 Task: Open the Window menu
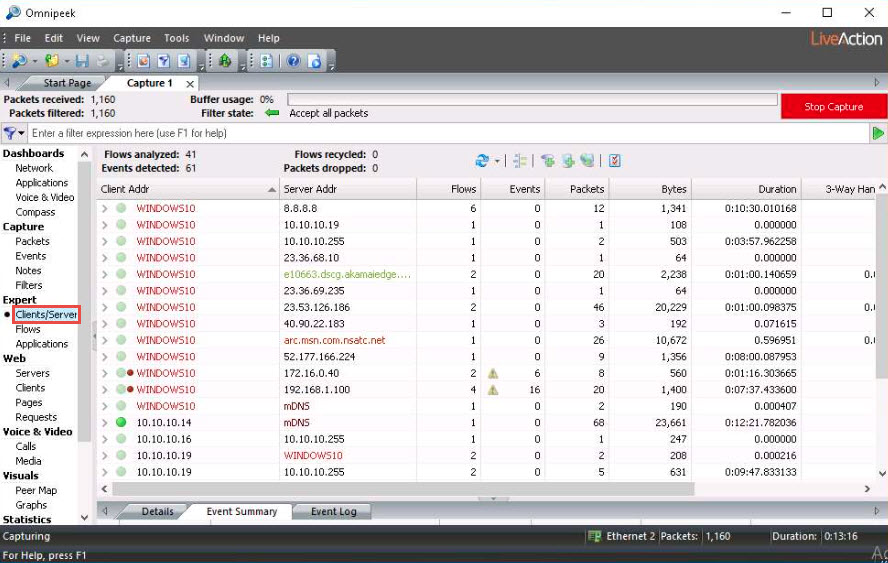[224, 38]
